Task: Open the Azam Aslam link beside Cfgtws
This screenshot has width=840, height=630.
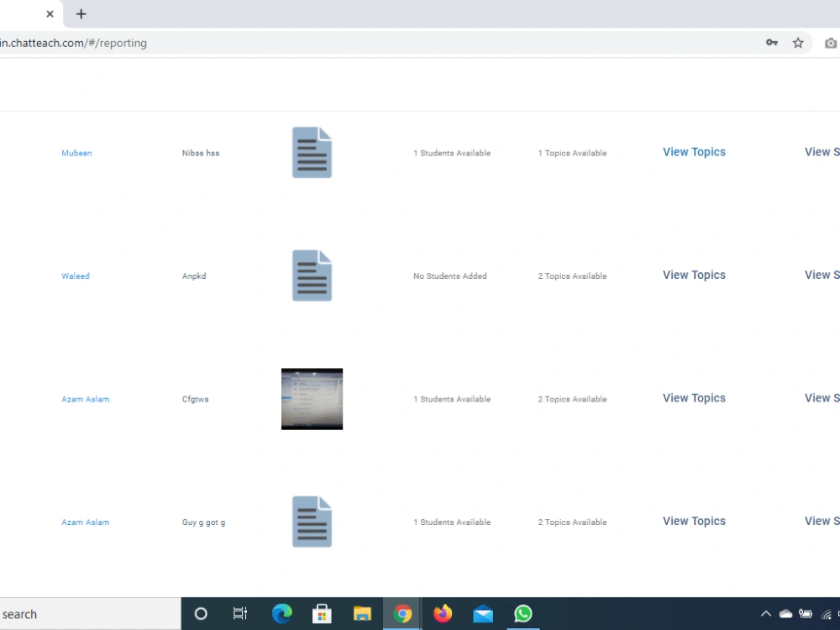Action: [x=85, y=399]
